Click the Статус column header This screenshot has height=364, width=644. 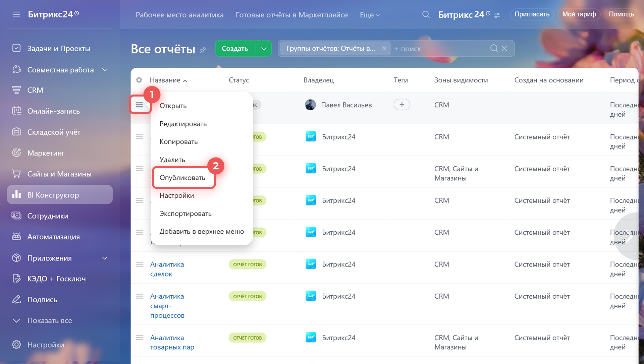coord(239,80)
